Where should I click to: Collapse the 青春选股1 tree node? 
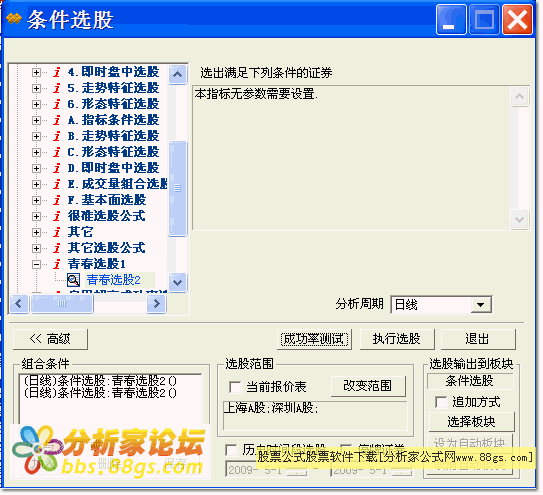point(36,265)
